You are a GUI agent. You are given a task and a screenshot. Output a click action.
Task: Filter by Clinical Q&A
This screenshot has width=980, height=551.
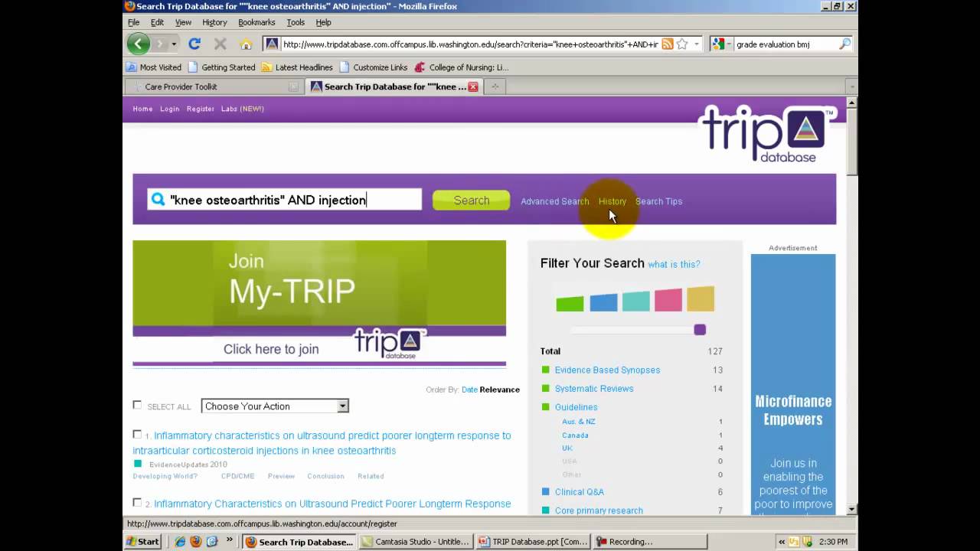click(579, 492)
